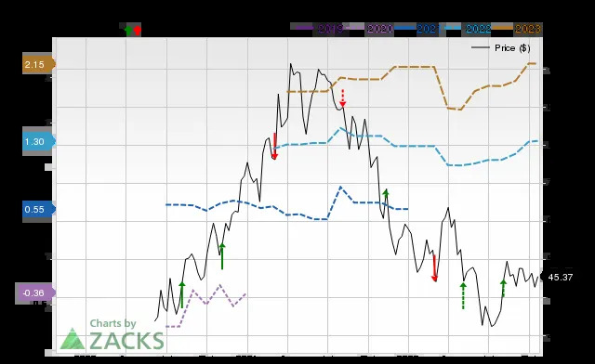Toggle the 2023 series in the legend
Screen dimensions: 595x364
517,29
